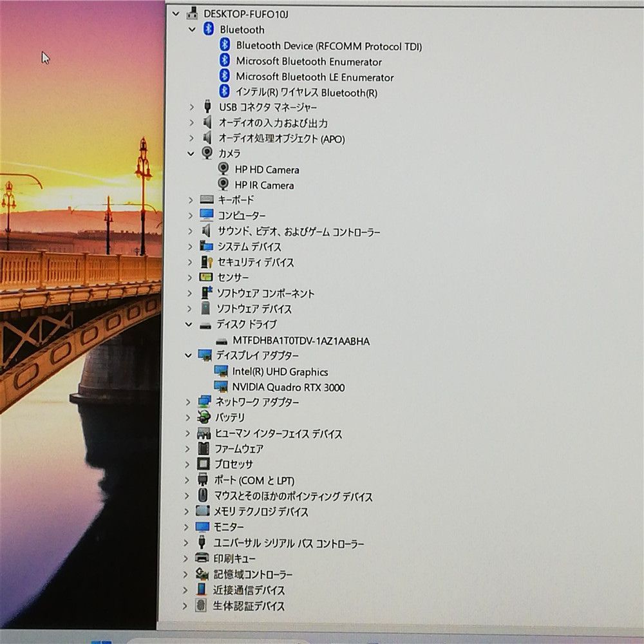The image size is (644, 644).
Task: Click the 印刷キュー printer icon
Action: click(x=202, y=558)
